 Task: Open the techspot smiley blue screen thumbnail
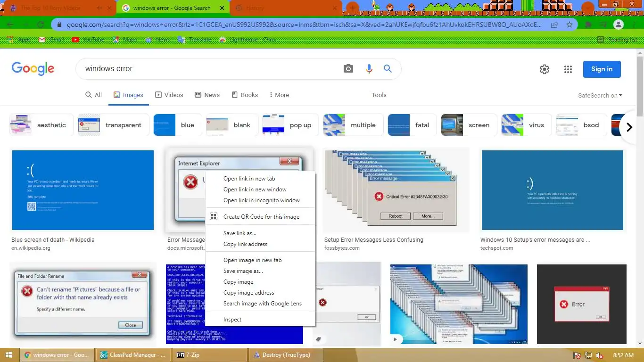[553, 190]
